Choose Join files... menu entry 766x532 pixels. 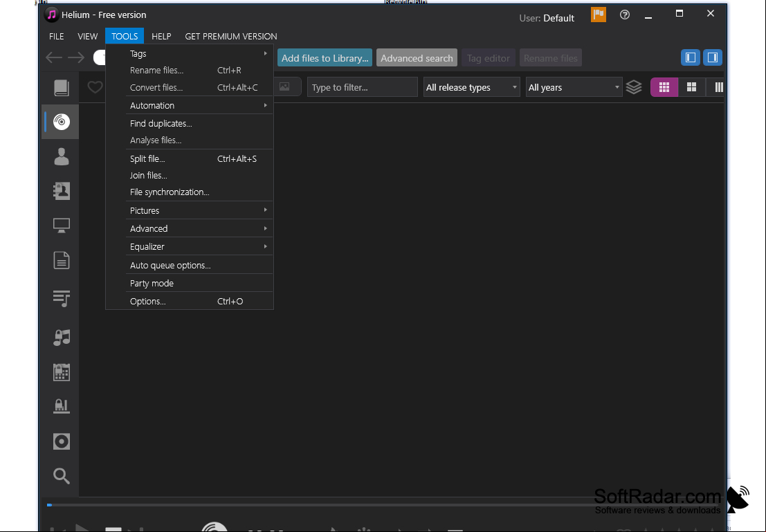(x=190, y=176)
